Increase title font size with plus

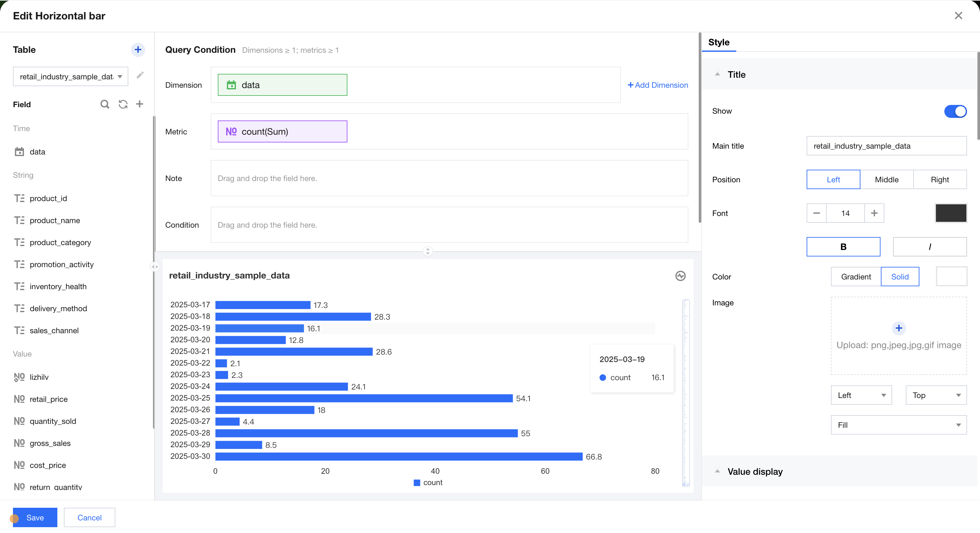874,213
